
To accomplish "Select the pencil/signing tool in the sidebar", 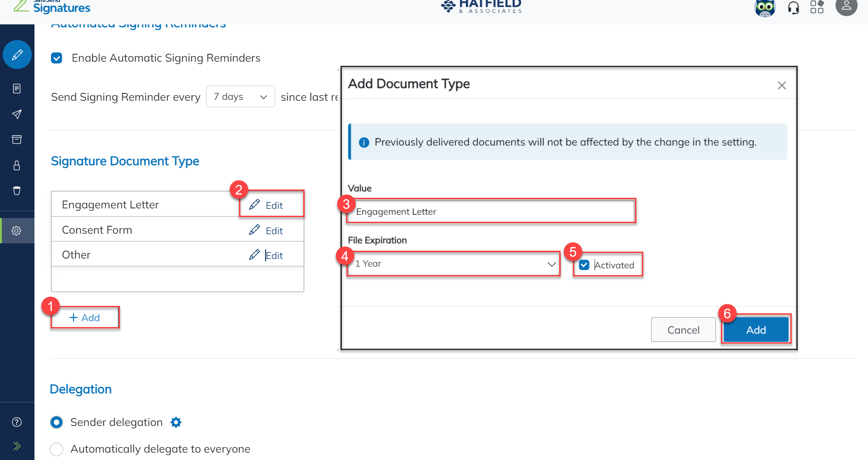I will (17, 54).
